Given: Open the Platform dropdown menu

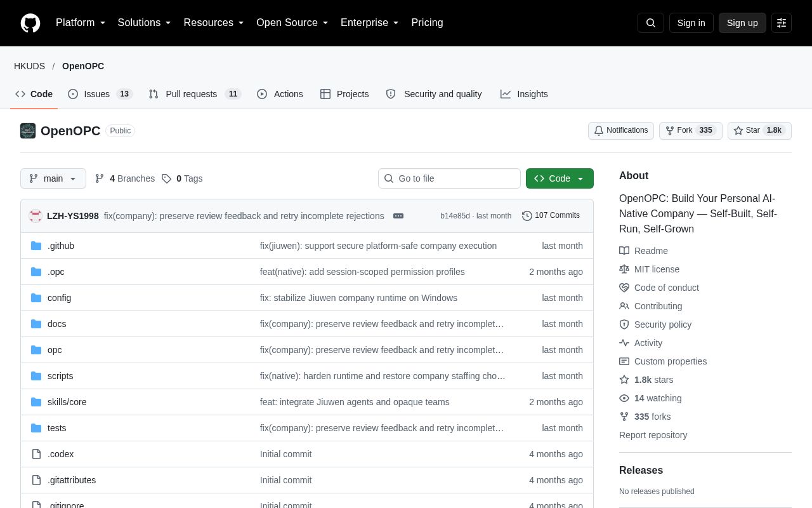Looking at the screenshot, I should tap(81, 23).
